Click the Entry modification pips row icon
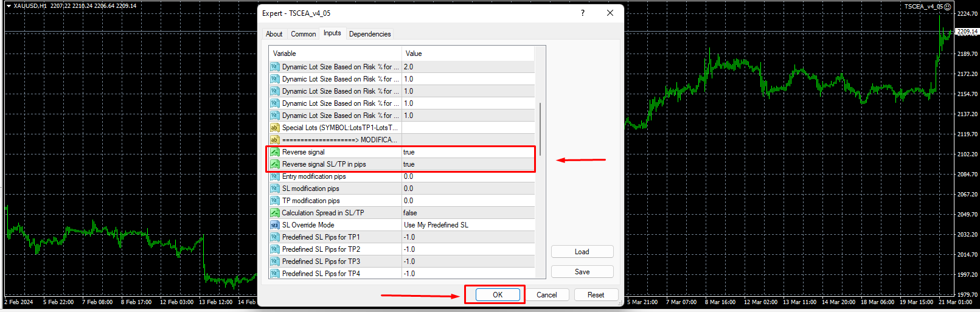980x312 pixels. coord(274,176)
